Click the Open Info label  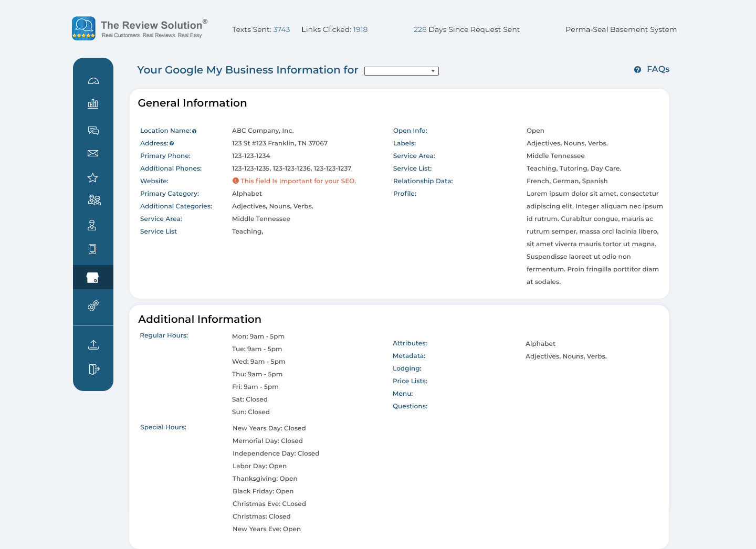[x=410, y=131]
